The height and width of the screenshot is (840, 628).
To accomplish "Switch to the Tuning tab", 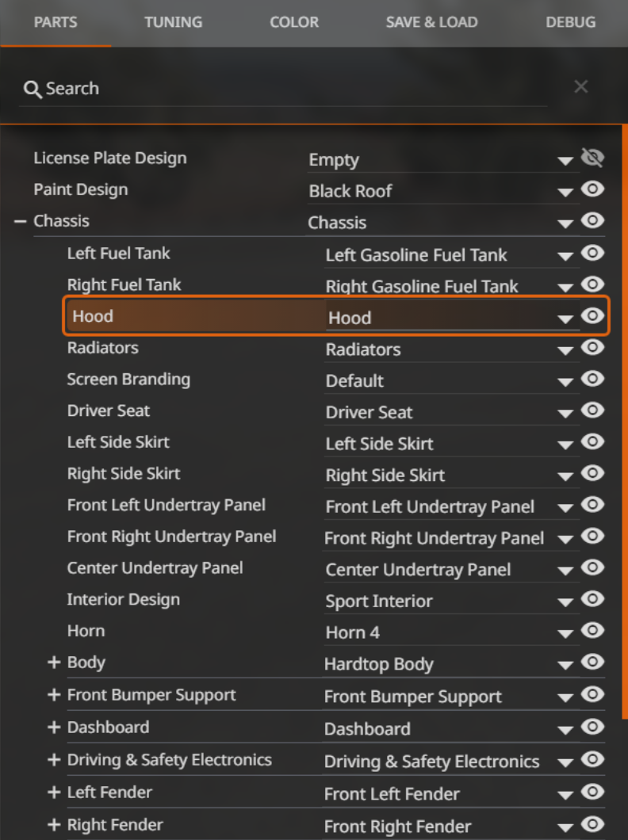I will [173, 22].
